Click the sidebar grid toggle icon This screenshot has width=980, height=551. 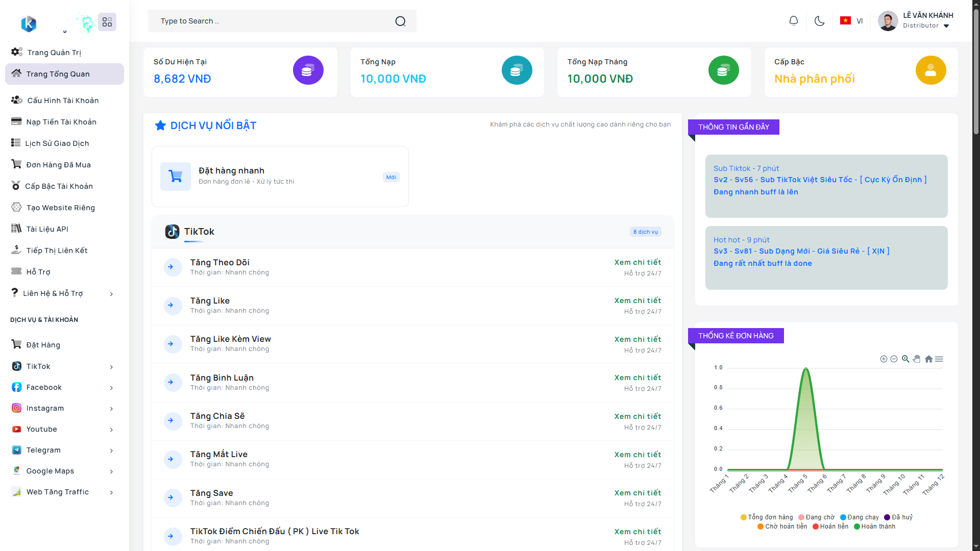107,22
